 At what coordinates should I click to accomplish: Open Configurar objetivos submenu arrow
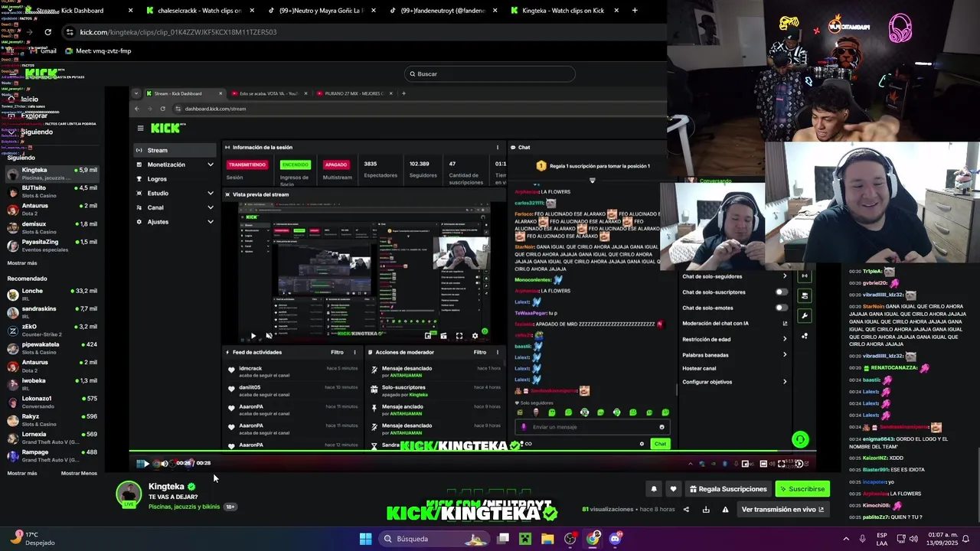click(784, 382)
